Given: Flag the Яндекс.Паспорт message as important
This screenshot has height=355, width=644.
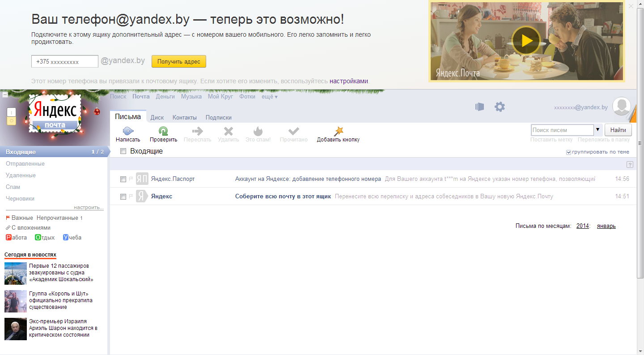Looking at the screenshot, I should [131, 179].
